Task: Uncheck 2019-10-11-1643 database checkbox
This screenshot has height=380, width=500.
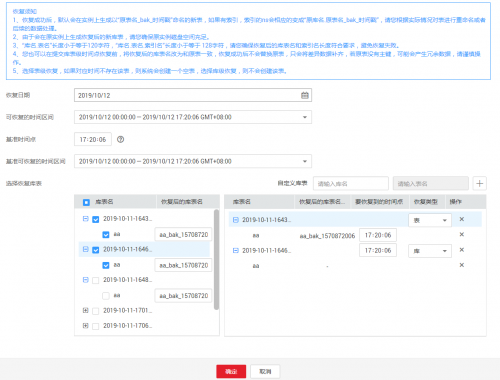Action: 96,219
